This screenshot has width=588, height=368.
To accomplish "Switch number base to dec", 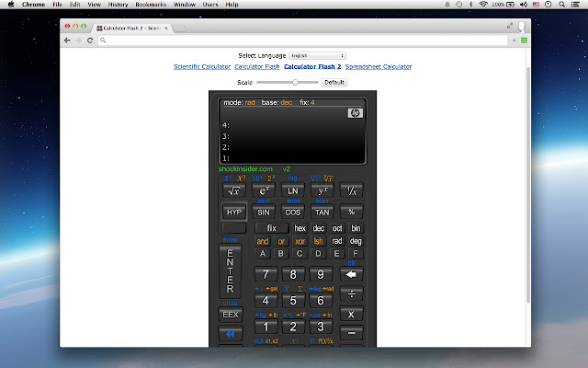I will tap(319, 228).
